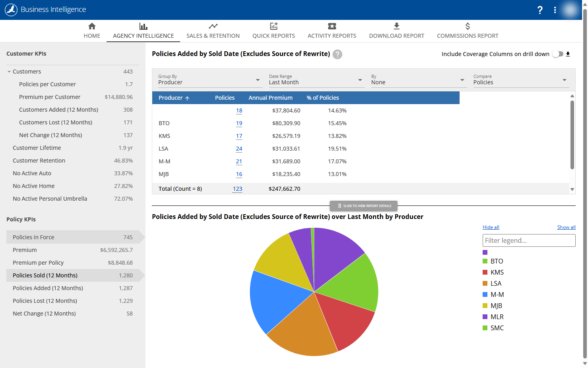588x368 pixels.
Task: Click the Business Intelligence bird logo
Action: point(11,10)
